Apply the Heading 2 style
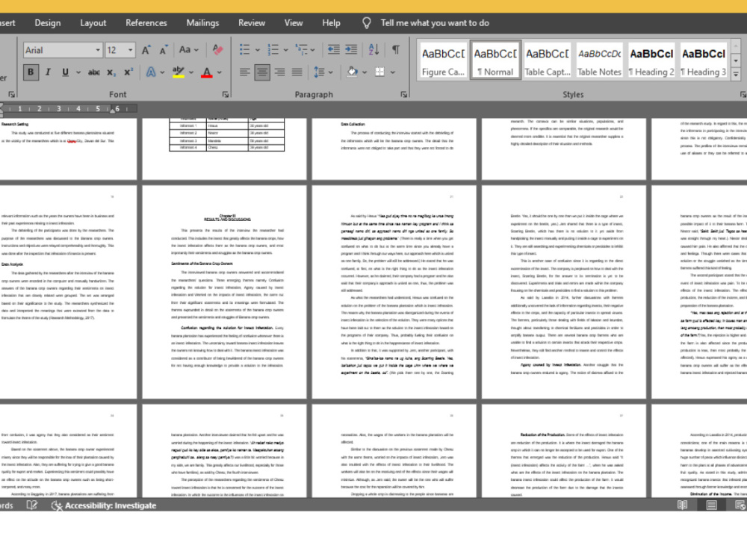Viewport: 747px width, 560px height. click(651, 60)
